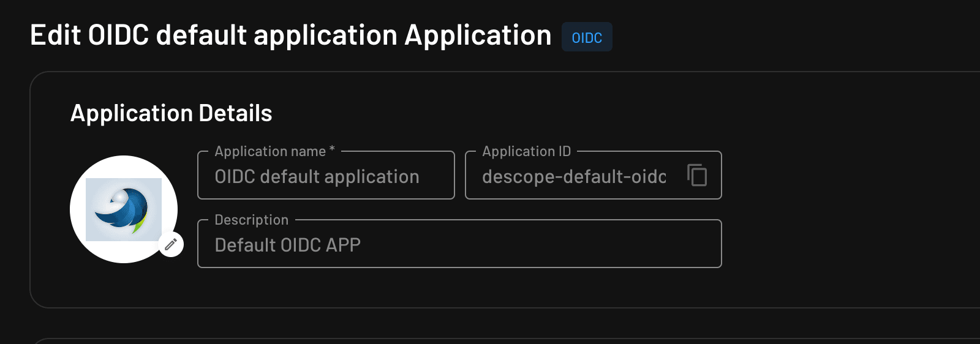
Task: Click blank end of the Description input
Action: pos(612,245)
